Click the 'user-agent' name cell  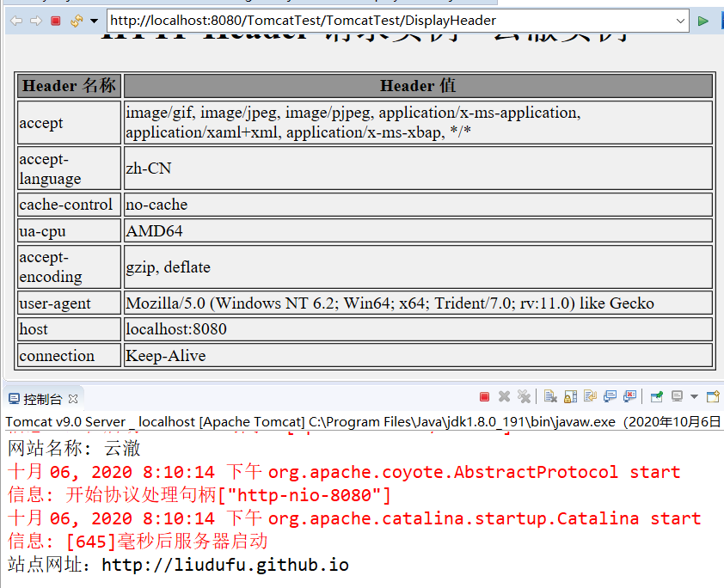70,303
